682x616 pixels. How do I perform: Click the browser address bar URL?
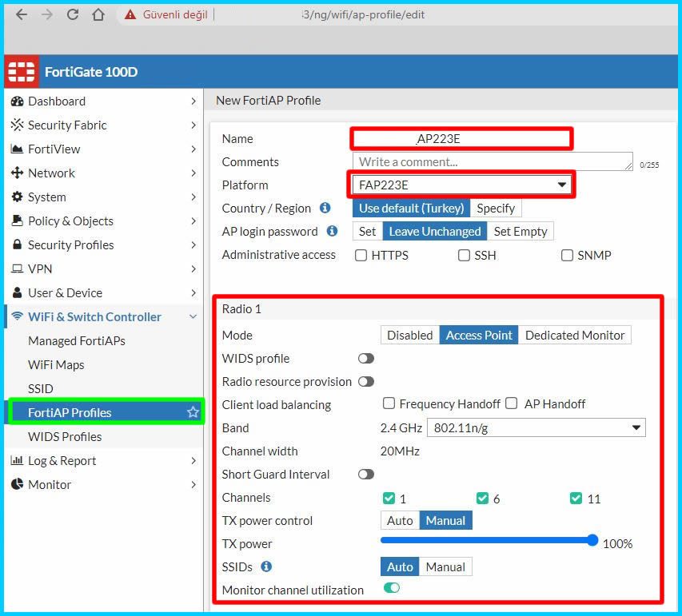coord(364,14)
